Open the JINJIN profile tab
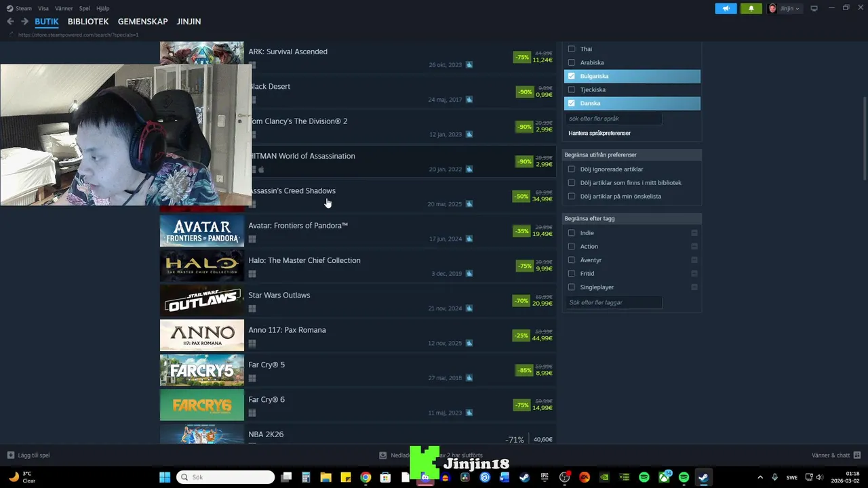The width and height of the screenshot is (868, 488). [189, 22]
